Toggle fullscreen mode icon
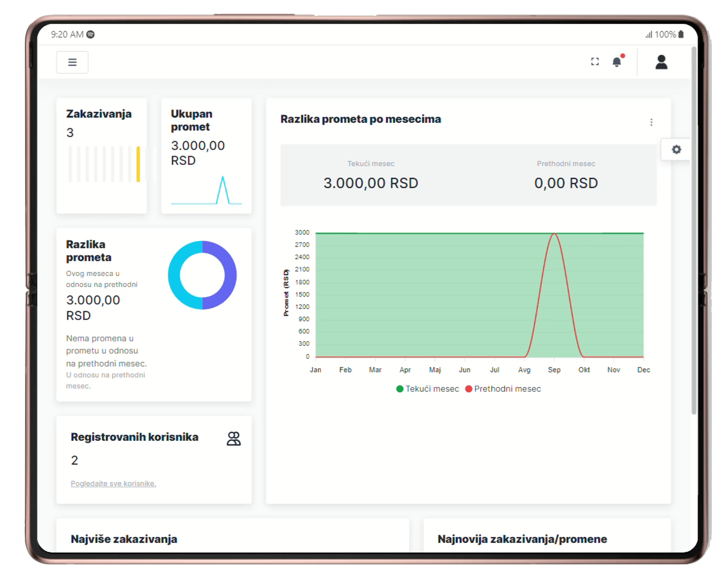 (595, 61)
